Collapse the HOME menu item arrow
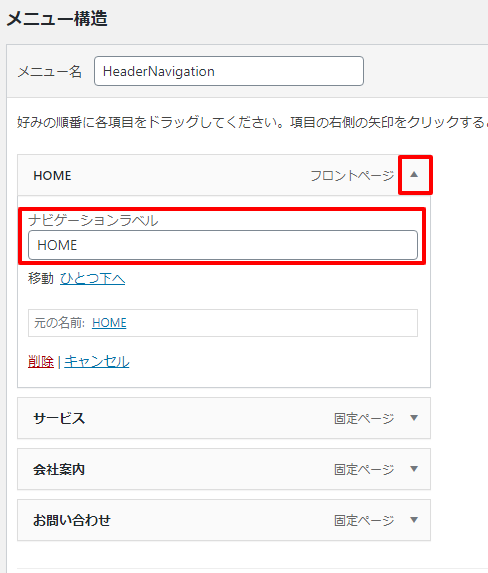Viewport: 488px width, 573px height. coord(414,175)
